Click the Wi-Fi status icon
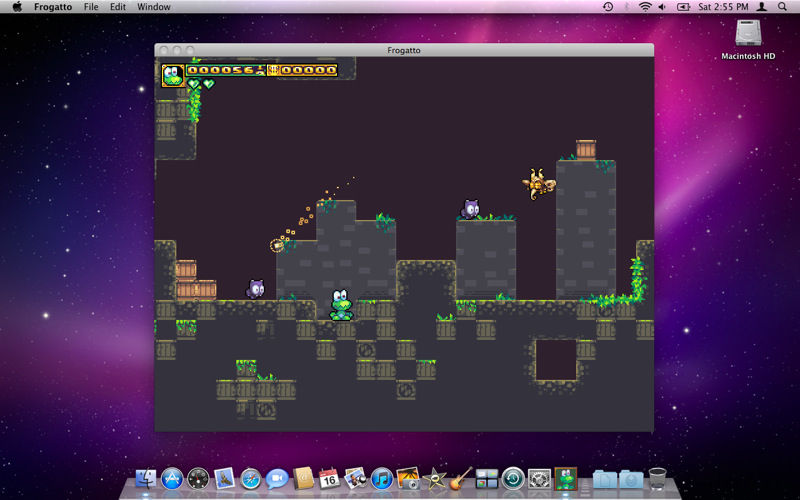Viewport: 800px width, 500px height. (645, 7)
